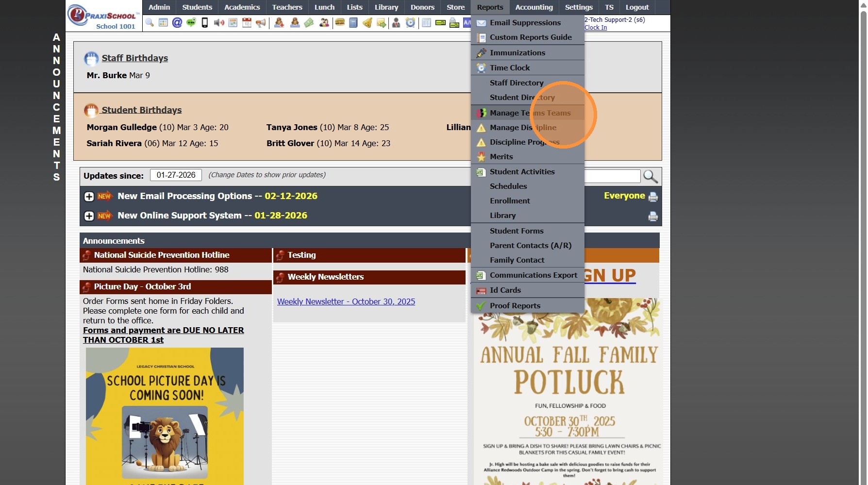
Task: Click the search magnifier beside the search field
Action: click(x=651, y=176)
